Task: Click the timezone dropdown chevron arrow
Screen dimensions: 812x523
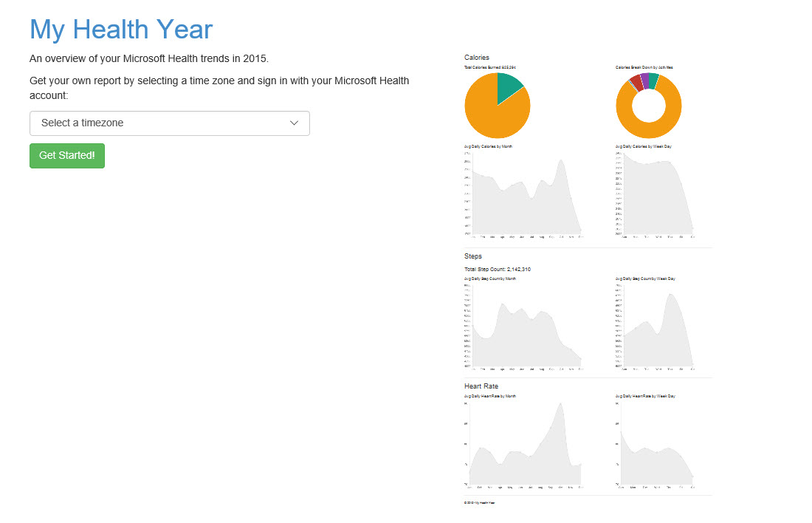Action: click(x=294, y=123)
